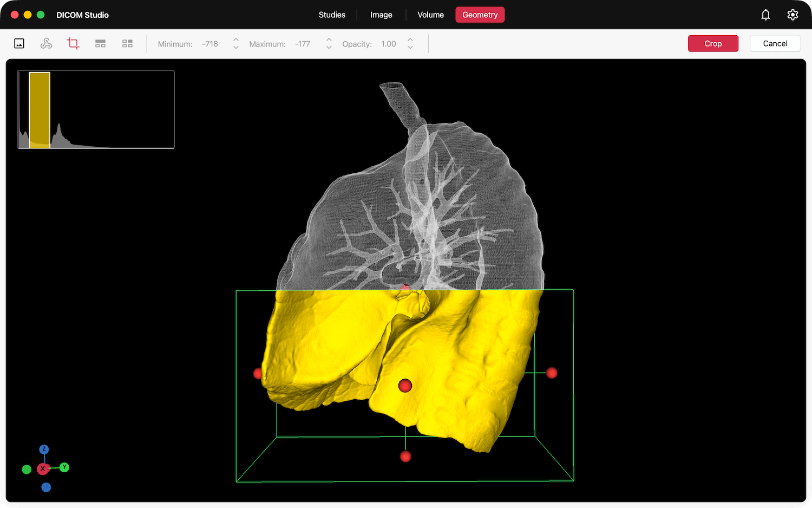Decrease the Opacity value with down arrow
This screenshot has height=508, width=812.
click(410, 48)
